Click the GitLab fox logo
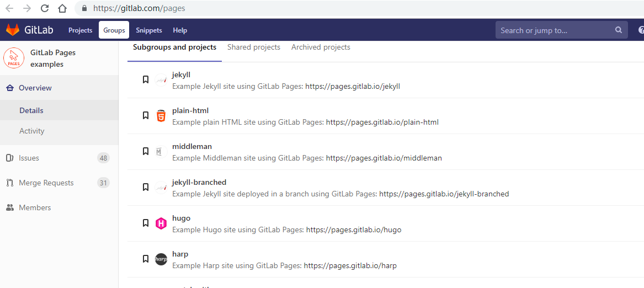644x288 pixels. [12, 30]
